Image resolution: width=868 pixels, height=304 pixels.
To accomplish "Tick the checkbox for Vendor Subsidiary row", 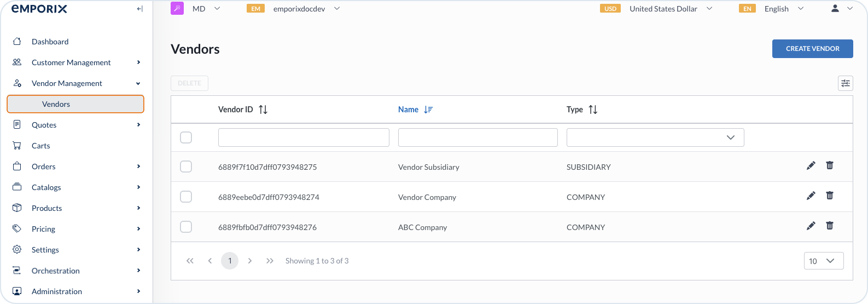I will (x=186, y=167).
